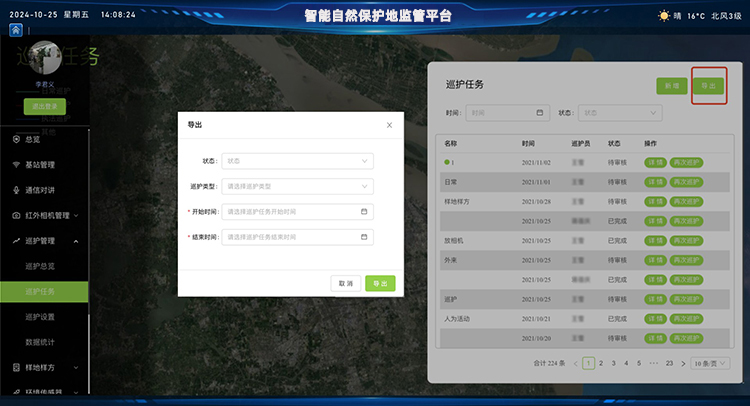
Task: Select 巡护任务 submenu item
Action: click(44, 292)
